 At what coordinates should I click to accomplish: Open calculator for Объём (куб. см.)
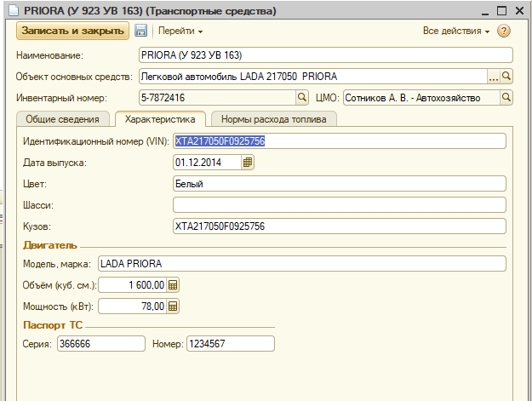[x=173, y=285]
